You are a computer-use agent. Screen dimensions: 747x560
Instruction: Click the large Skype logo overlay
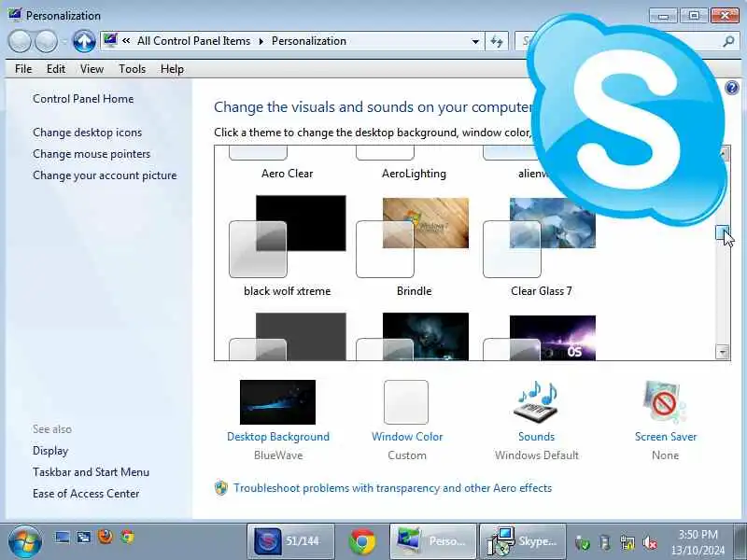coord(627,119)
